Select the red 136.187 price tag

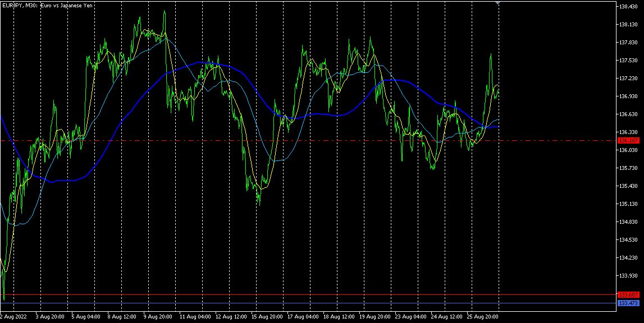(x=628, y=141)
